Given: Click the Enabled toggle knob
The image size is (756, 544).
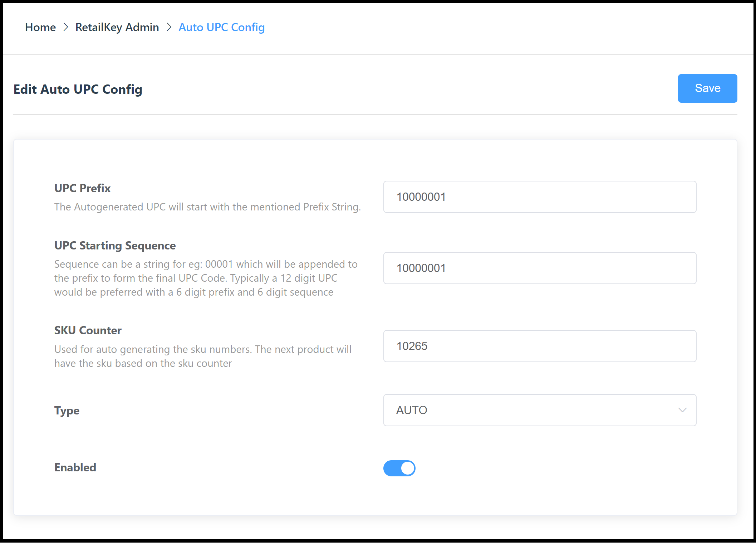Looking at the screenshot, I should pyautogui.click(x=407, y=468).
